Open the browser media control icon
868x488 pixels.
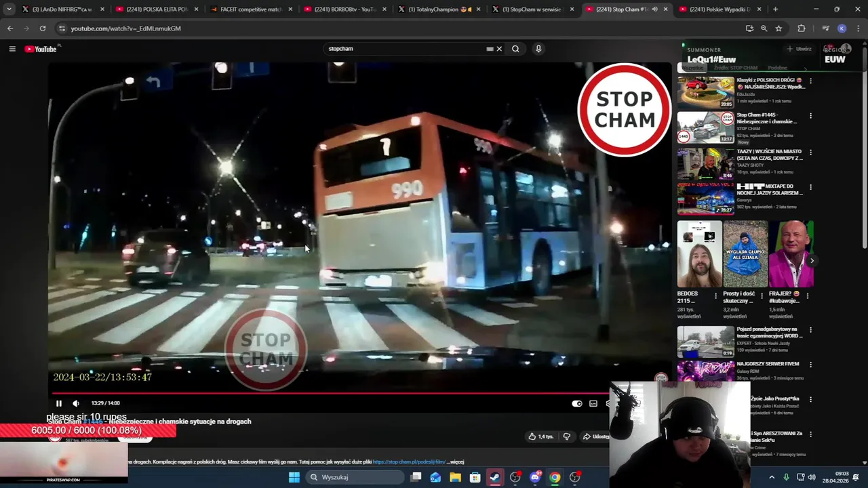(825, 28)
